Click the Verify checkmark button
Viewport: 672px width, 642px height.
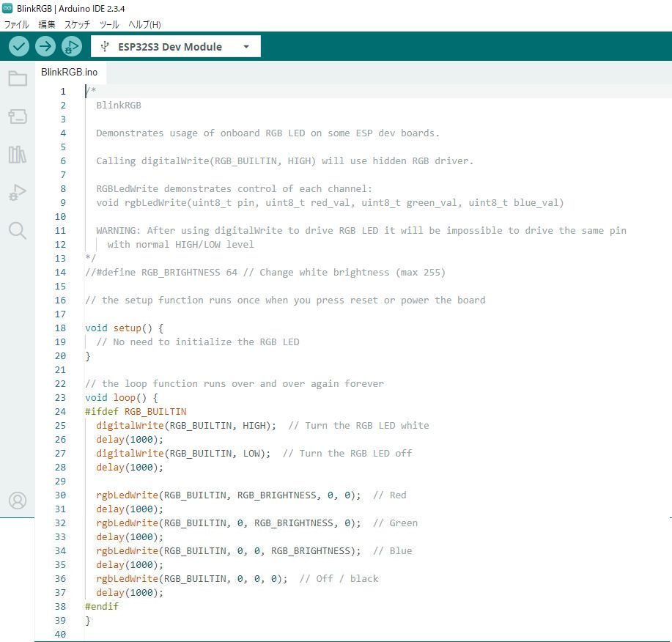(19, 46)
